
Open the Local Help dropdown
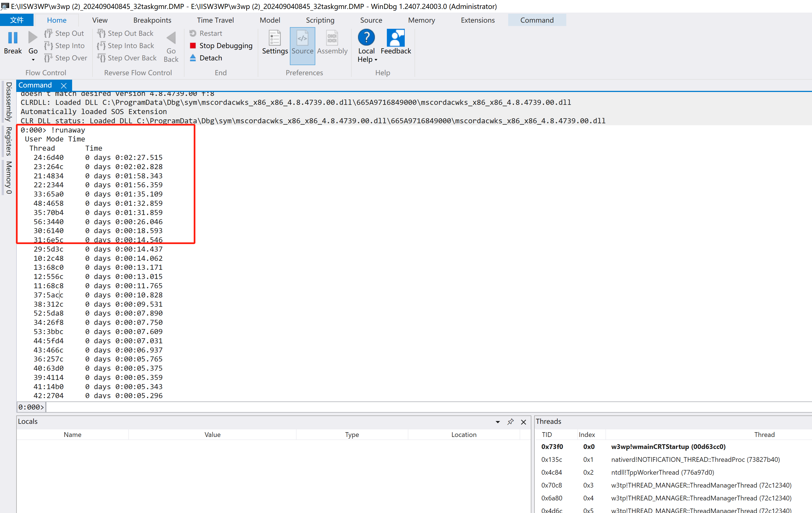click(376, 60)
